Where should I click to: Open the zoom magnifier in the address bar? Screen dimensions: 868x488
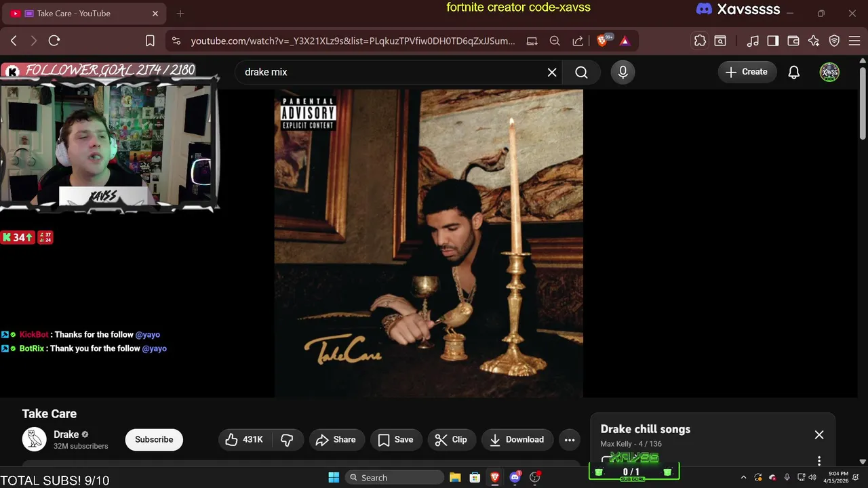(x=555, y=41)
